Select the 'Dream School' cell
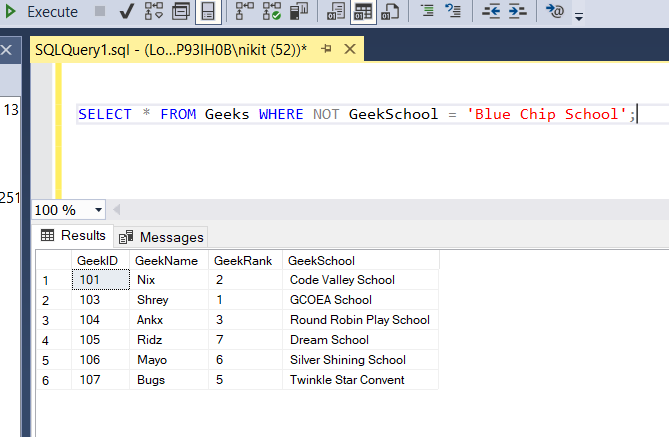669x437 pixels. click(x=361, y=340)
